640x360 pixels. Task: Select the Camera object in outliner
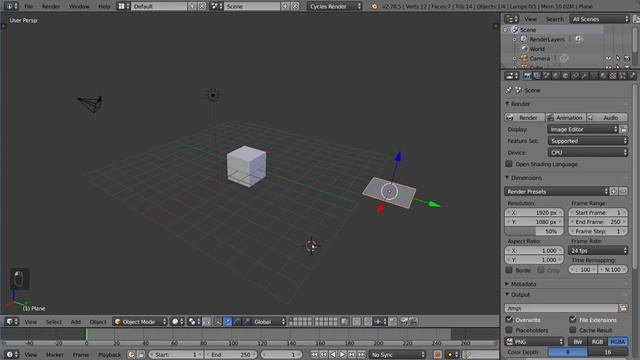[x=540, y=58]
